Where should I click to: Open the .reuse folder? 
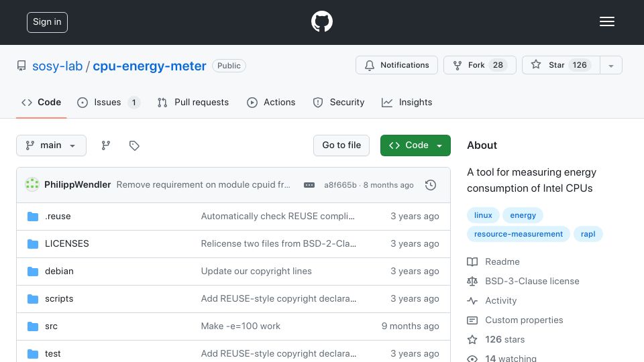click(58, 217)
